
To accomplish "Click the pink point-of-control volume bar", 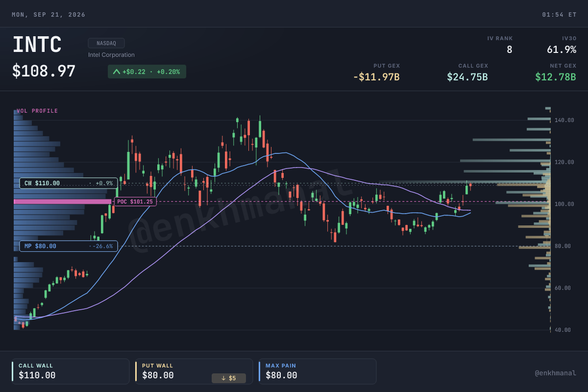I will point(63,201).
